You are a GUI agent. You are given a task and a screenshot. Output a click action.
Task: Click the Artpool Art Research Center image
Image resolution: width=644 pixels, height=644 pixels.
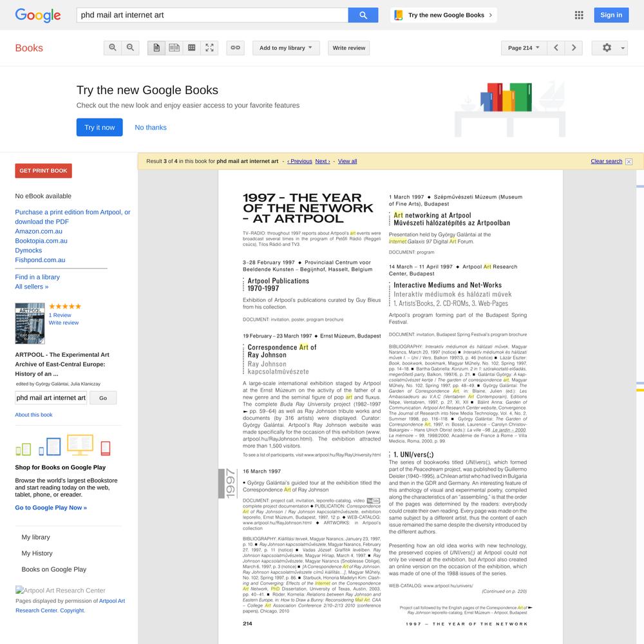pos(61,590)
